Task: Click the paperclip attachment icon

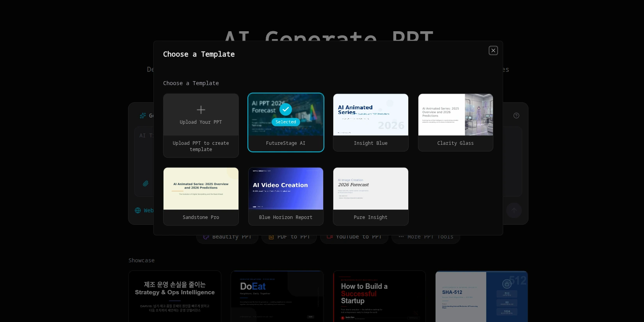Action: pyautogui.click(x=146, y=183)
